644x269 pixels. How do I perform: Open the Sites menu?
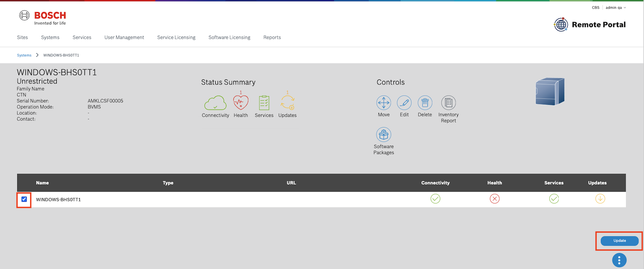tap(22, 38)
